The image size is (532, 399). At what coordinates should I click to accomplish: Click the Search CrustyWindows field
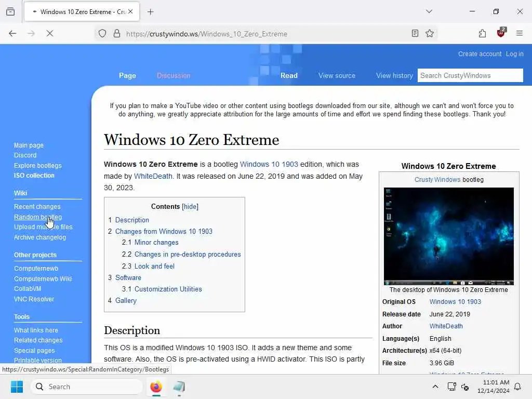click(x=470, y=75)
